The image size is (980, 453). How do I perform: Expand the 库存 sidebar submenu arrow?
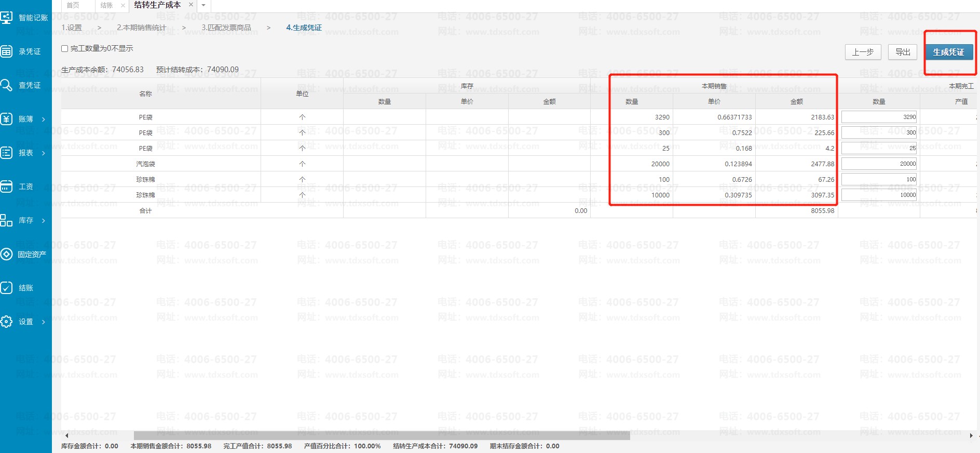[44, 221]
